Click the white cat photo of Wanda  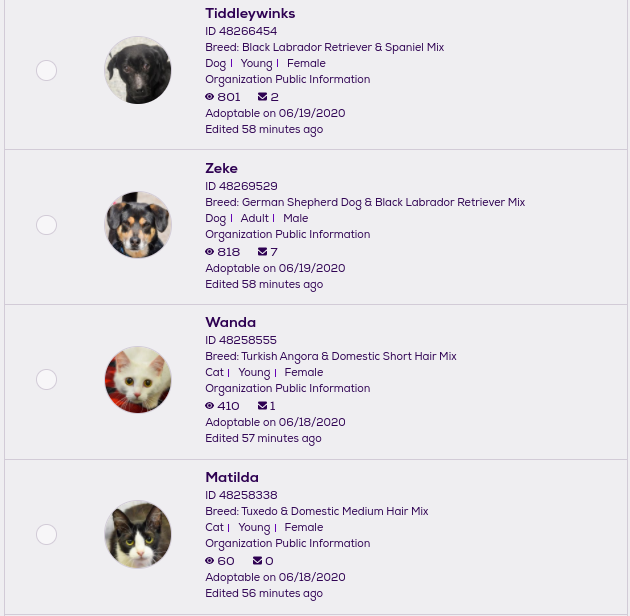[x=138, y=380]
